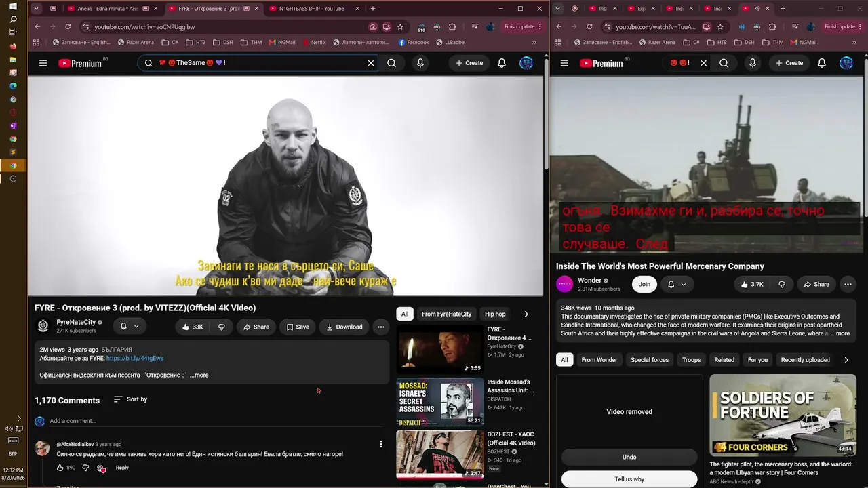Like the AlexNedialkov comment with 890 likes
Screen dimensions: 868x488
coord(60,468)
